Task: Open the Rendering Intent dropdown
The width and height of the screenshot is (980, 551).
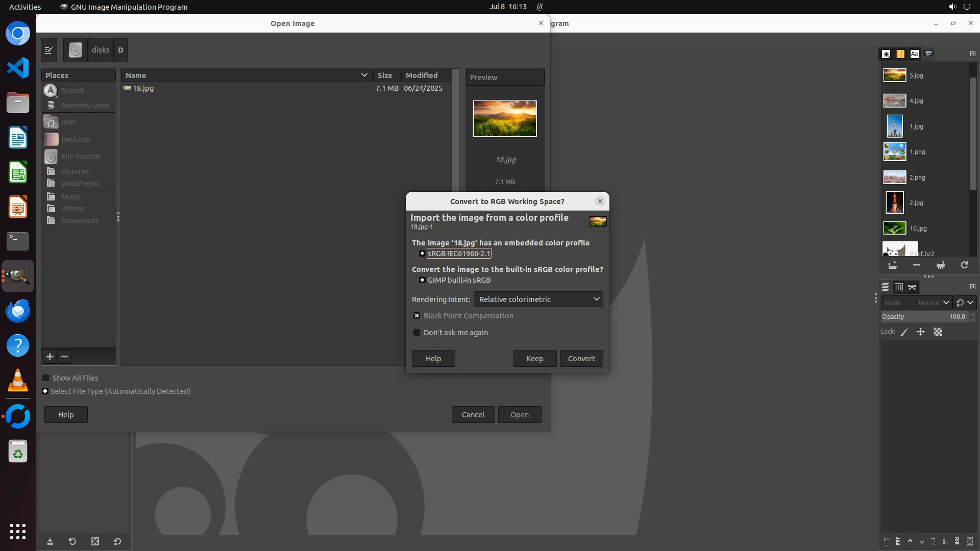Action: click(538, 299)
